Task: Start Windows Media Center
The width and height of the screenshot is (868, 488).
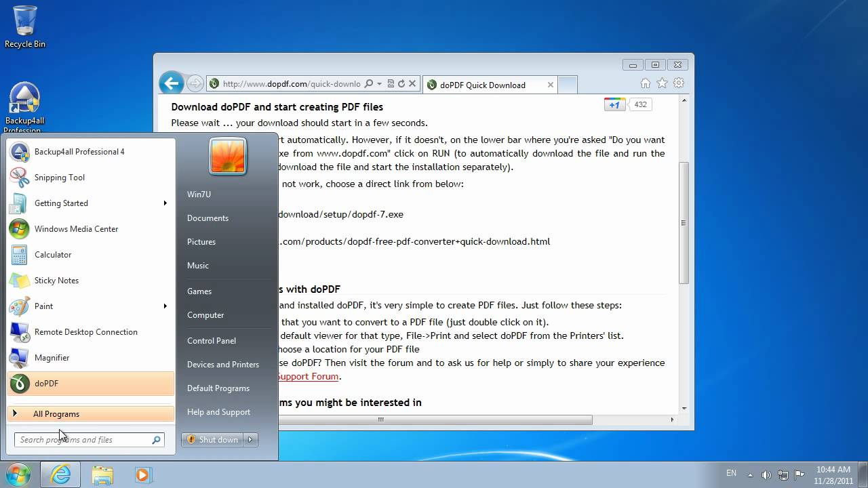Action: pyautogui.click(x=91, y=229)
